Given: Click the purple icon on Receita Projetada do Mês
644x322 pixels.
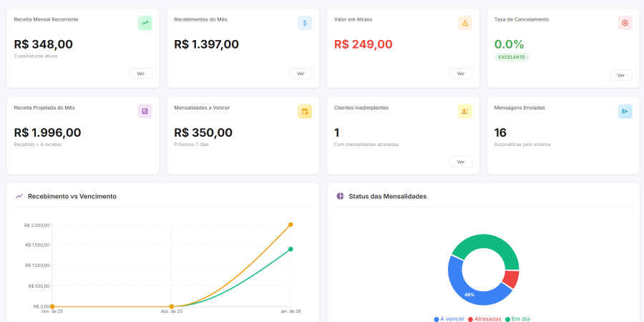Looking at the screenshot, I should pyautogui.click(x=145, y=111).
